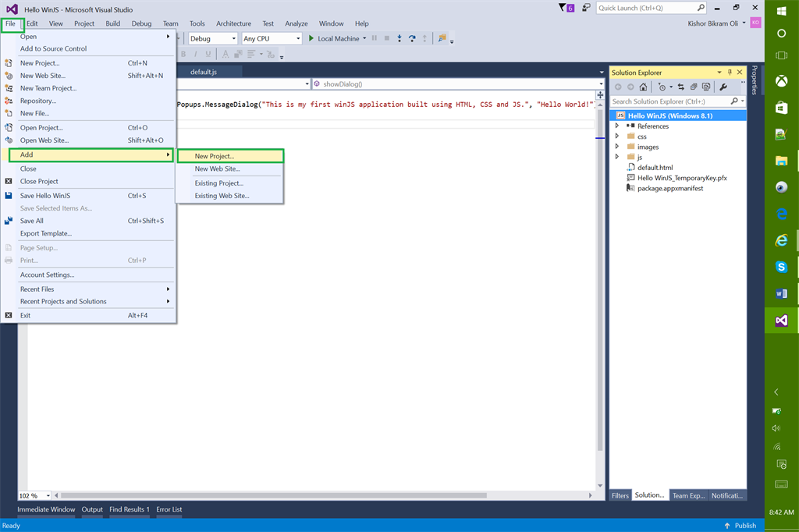This screenshot has width=799, height=532.
Task: Click Sync with Active Document icon
Action: (x=681, y=87)
